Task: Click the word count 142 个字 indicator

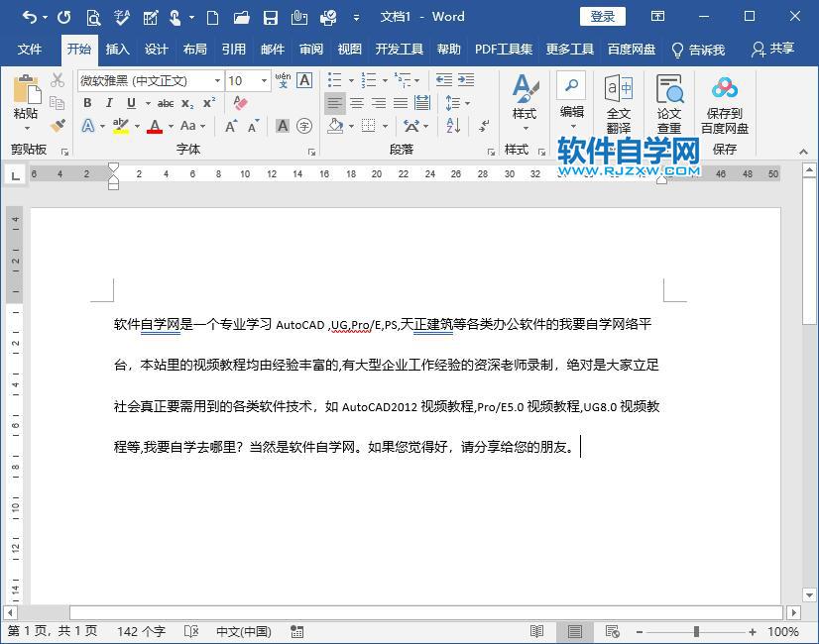Action: [x=141, y=630]
